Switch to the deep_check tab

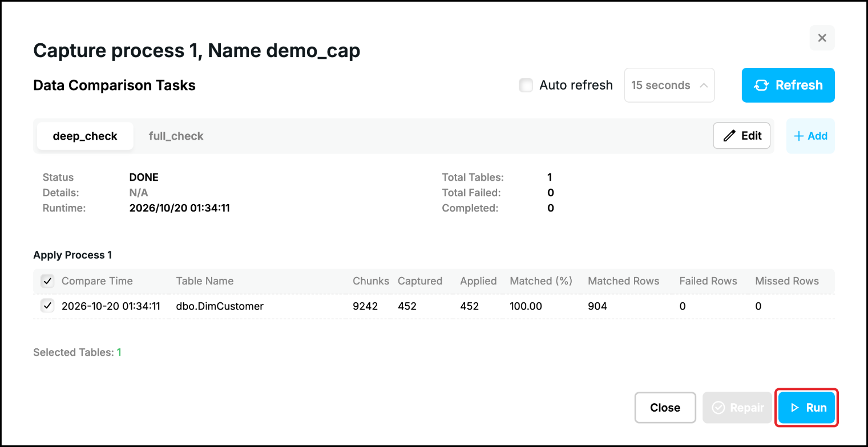pos(85,136)
